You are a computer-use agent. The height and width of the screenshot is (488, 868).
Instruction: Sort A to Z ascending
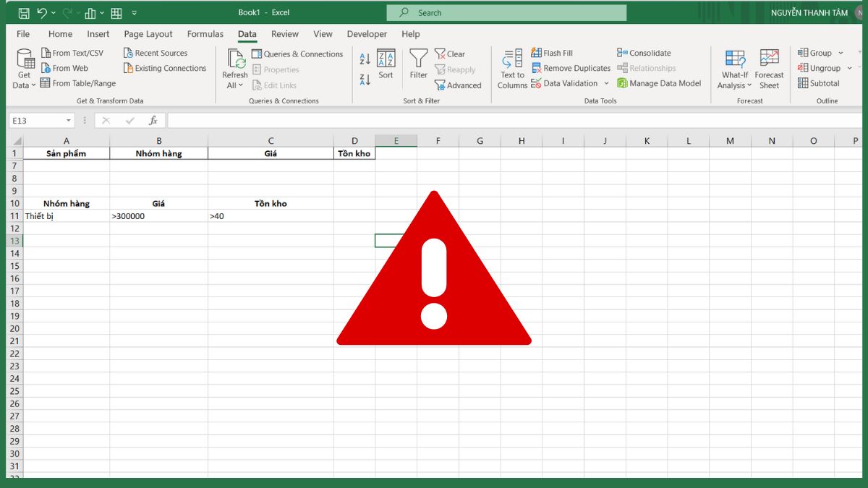pyautogui.click(x=365, y=59)
